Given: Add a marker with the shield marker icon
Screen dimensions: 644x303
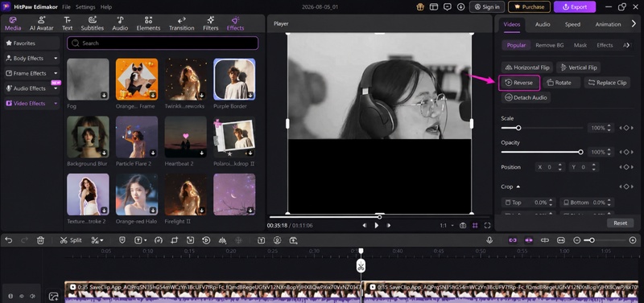Looking at the screenshot, I should [x=122, y=240].
